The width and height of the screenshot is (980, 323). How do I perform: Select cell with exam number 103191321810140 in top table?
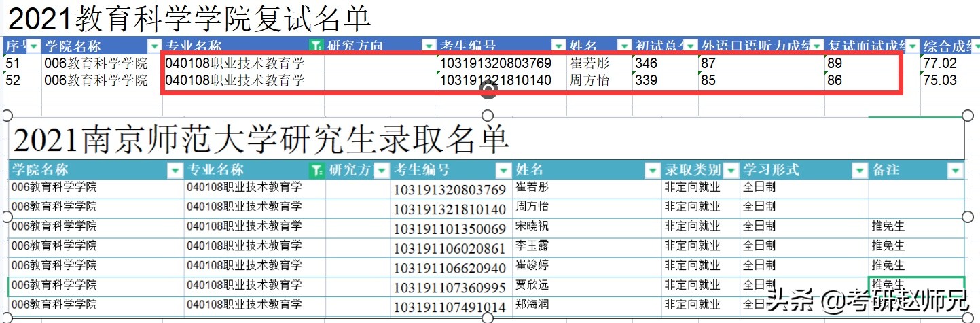point(501,80)
